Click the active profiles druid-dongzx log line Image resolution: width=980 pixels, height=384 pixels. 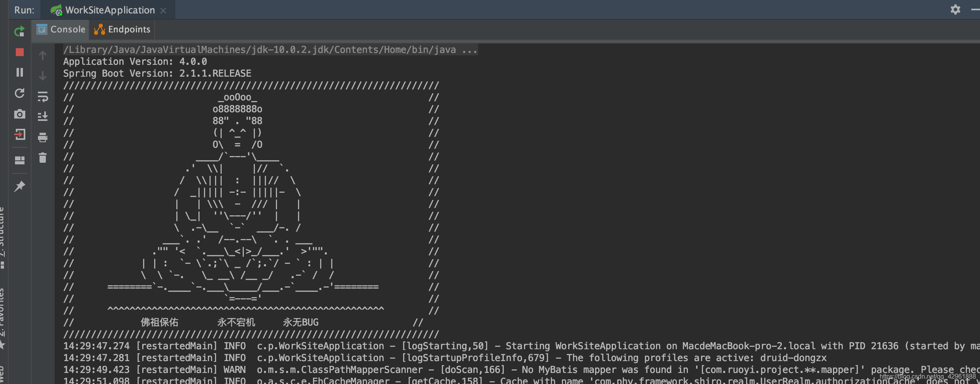445,358
